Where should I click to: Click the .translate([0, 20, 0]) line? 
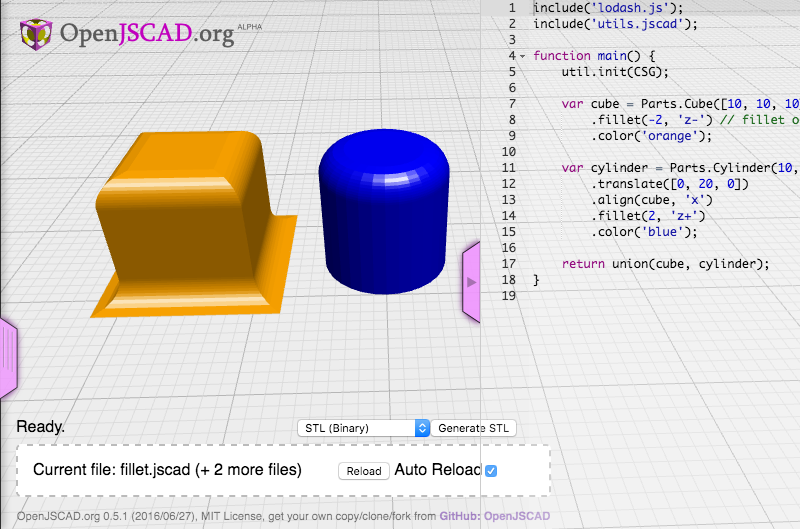(670, 184)
